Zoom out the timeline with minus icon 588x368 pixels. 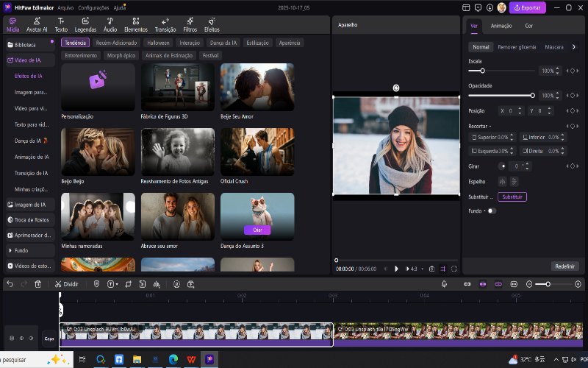tap(529, 284)
